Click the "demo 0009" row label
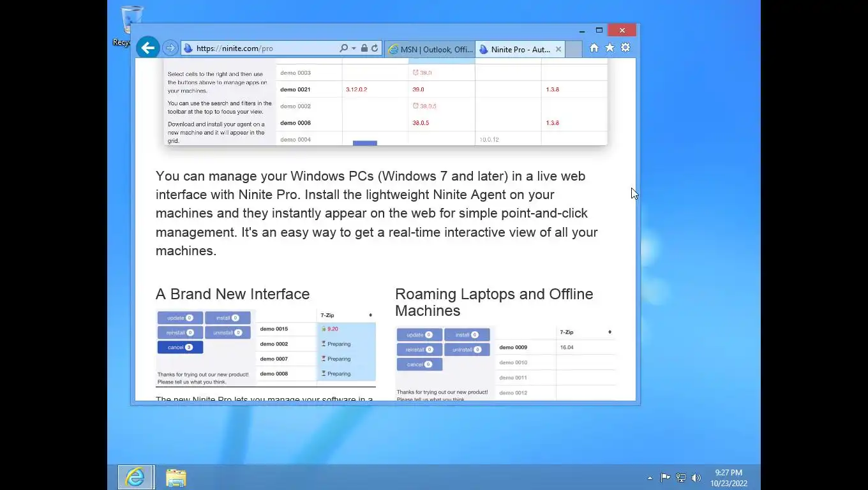 click(513, 348)
